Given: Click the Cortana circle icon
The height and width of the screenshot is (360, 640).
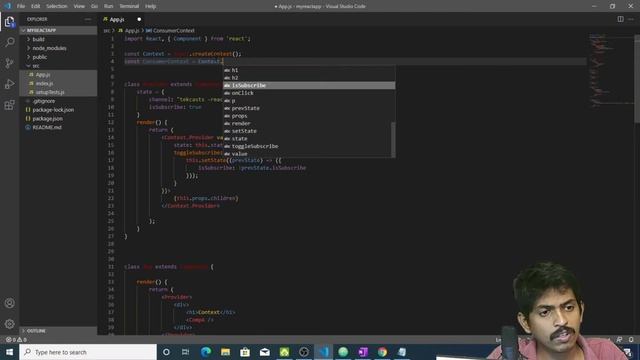Looking at the screenshot, I should pos(166,352).
